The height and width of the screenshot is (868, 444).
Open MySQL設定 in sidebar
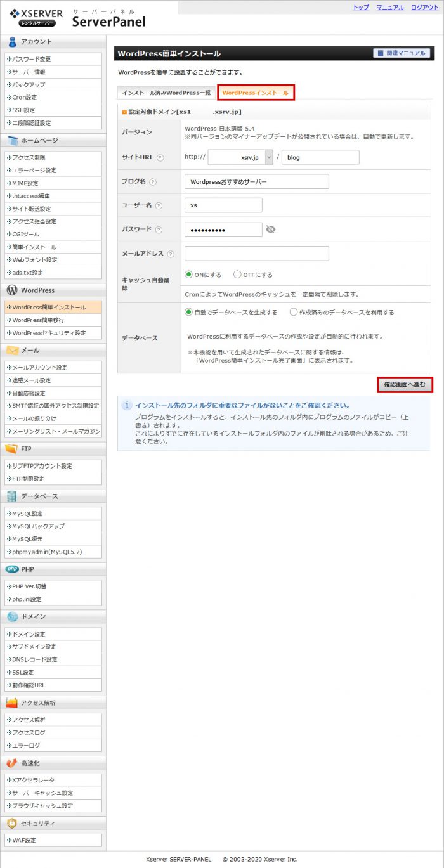[53, 513]
